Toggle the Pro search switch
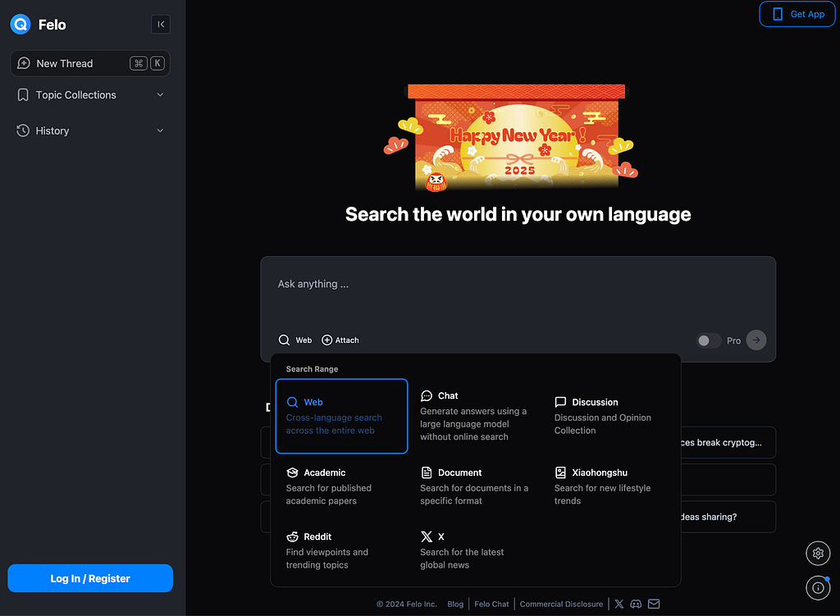Screen dimensions: 840x616 coord(708,340)
